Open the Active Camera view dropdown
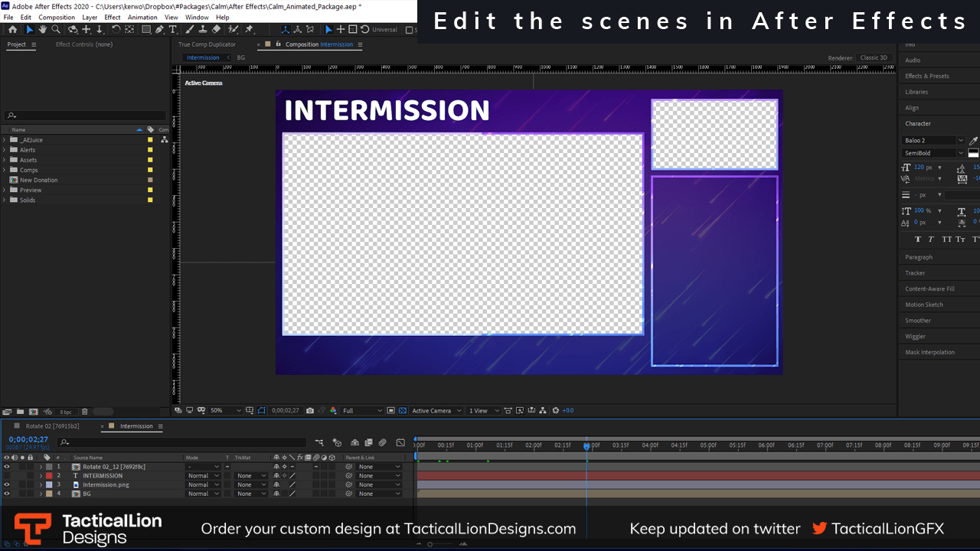This screenshot has width=980, height=551. [436, 410]
